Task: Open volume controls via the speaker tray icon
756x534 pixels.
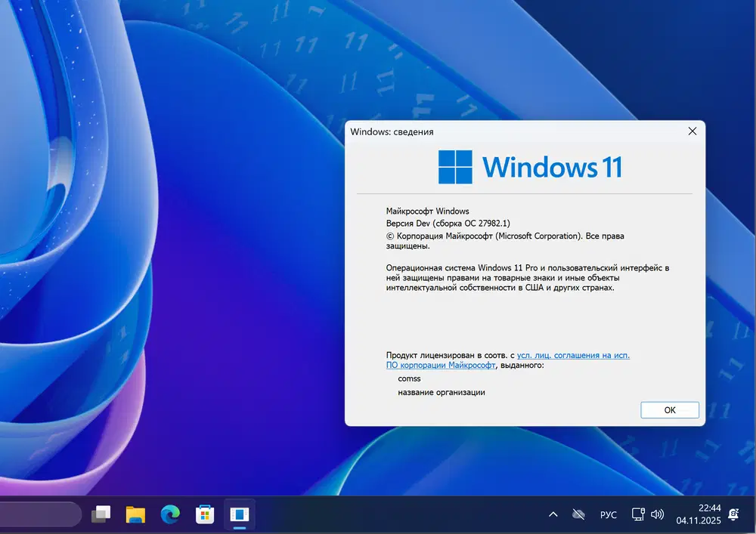Action: click(x=657, y=514)
